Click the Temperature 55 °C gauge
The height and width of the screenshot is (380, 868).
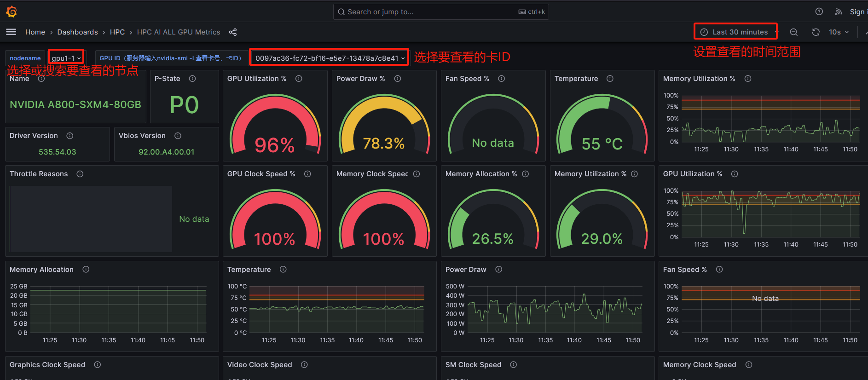[602, 124]
